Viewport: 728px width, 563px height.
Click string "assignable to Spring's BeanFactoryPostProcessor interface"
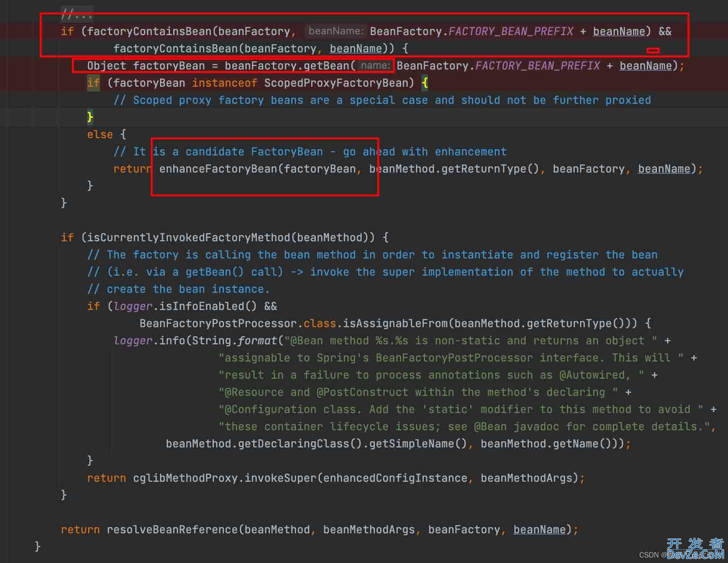(x=412, y=358)
